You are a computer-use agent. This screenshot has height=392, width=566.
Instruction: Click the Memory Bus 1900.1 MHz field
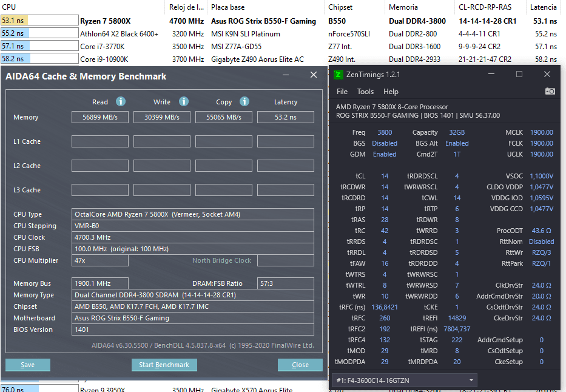[x=100, y=284]
